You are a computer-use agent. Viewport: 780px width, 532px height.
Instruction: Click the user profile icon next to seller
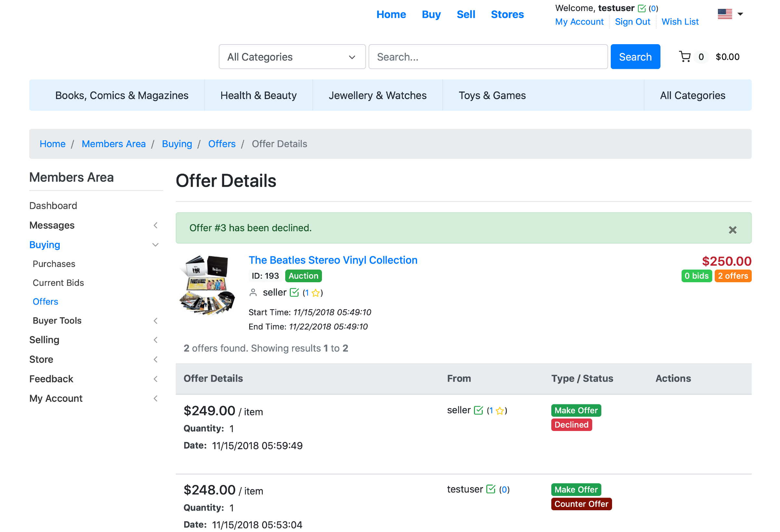[x=253, y=293]
